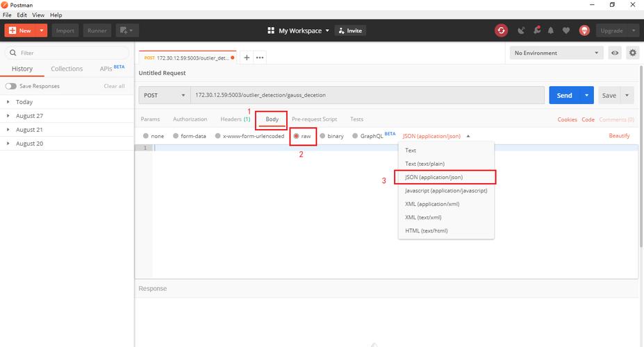Expand the Today history group

coord(8,102)
